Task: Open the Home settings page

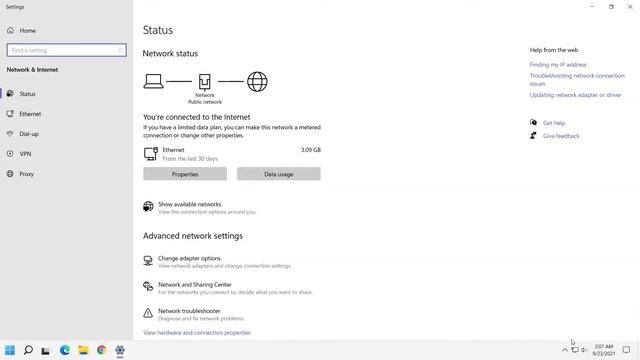Action: 27,31
